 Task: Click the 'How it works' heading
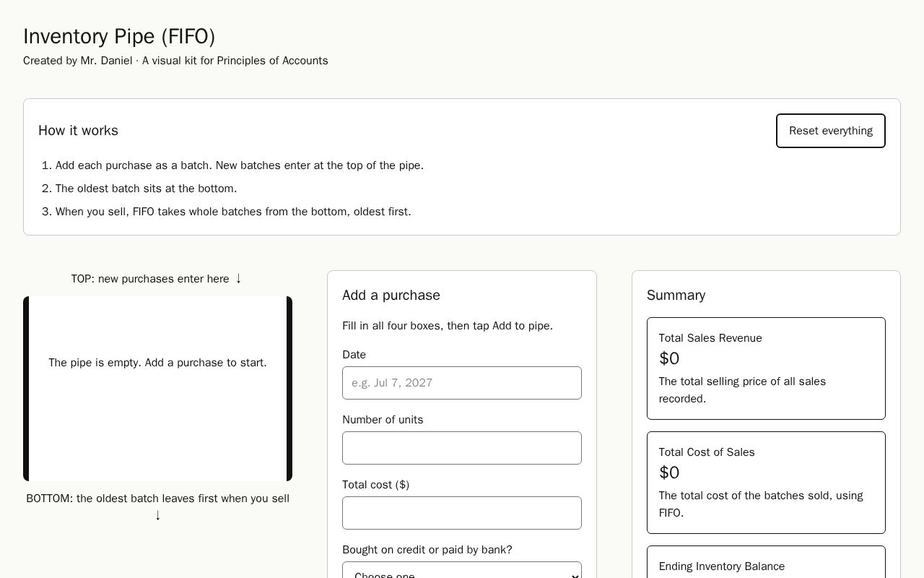click(x=78, y=131)
